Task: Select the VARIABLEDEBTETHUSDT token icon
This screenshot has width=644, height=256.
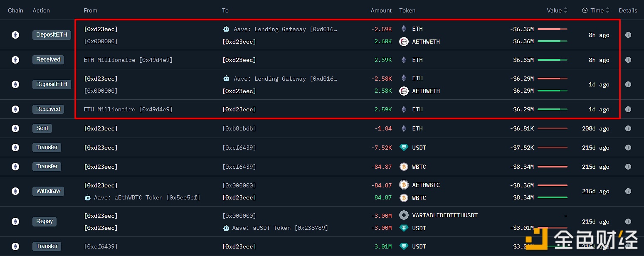Action: pos(403,215)
